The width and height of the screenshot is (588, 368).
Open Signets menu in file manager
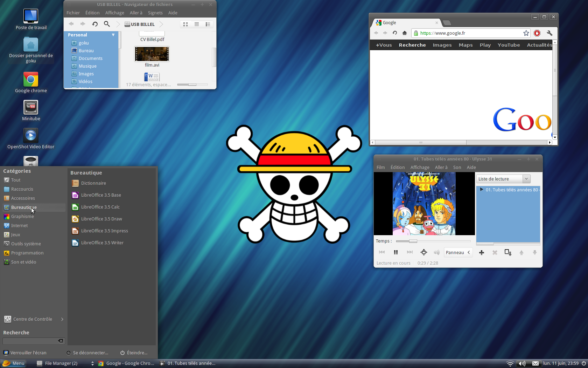coord(155,13)
